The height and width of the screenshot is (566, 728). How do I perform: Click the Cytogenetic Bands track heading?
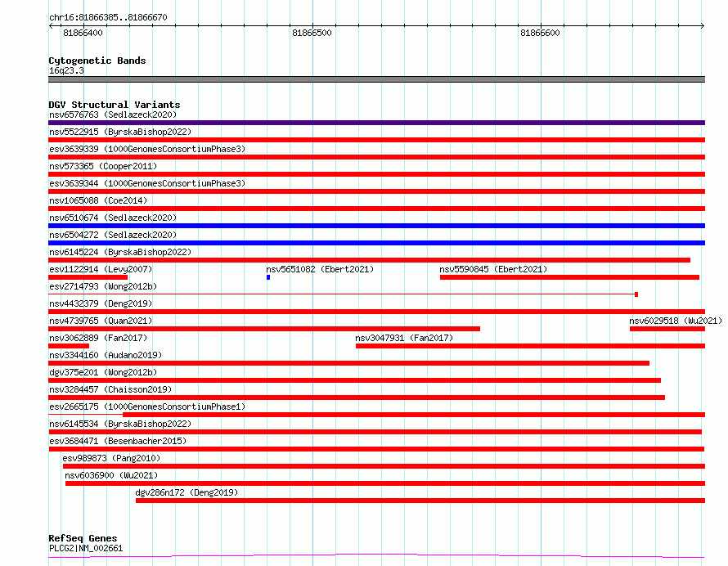pyautogui.click(x=97, y=61)
